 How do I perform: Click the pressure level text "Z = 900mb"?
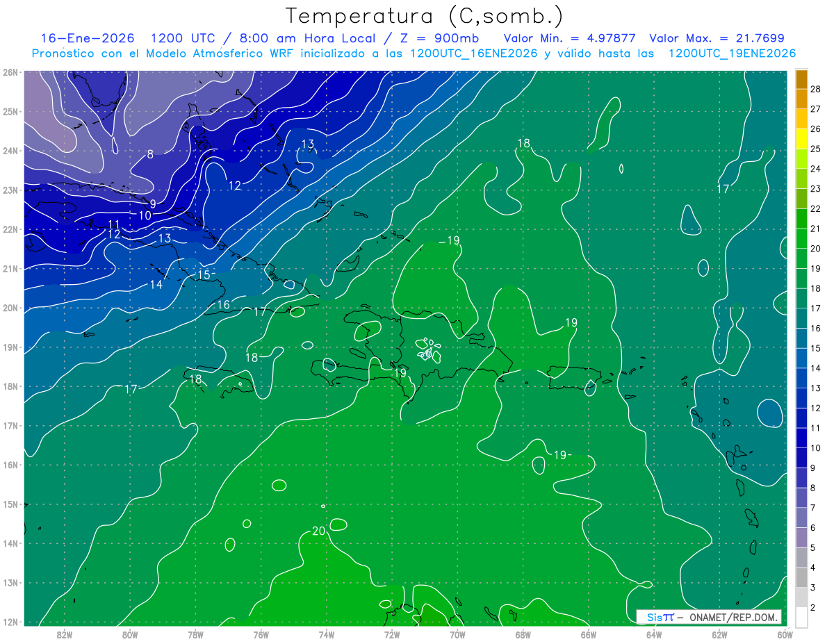pyautogui.click(x=439, y=38)
